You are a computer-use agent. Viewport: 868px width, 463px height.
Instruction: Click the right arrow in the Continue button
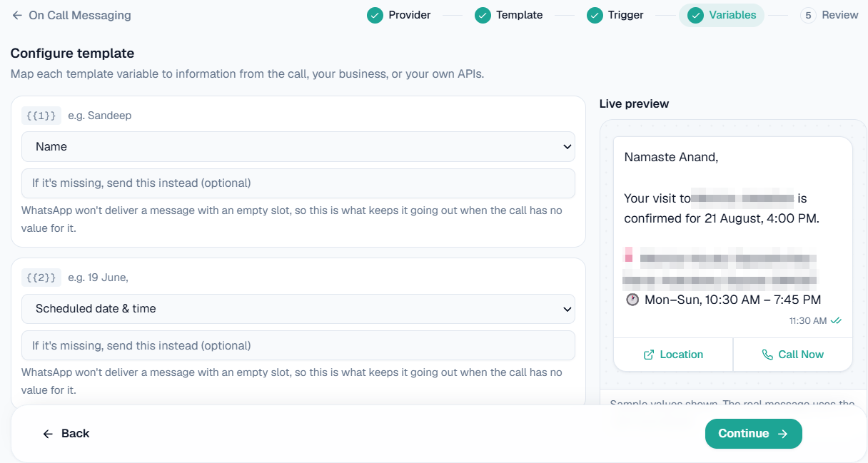[x=782, y=434]
